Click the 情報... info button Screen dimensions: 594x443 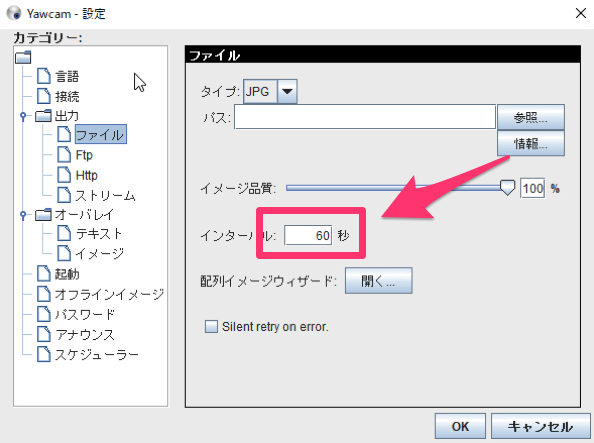tap(531, 143)
